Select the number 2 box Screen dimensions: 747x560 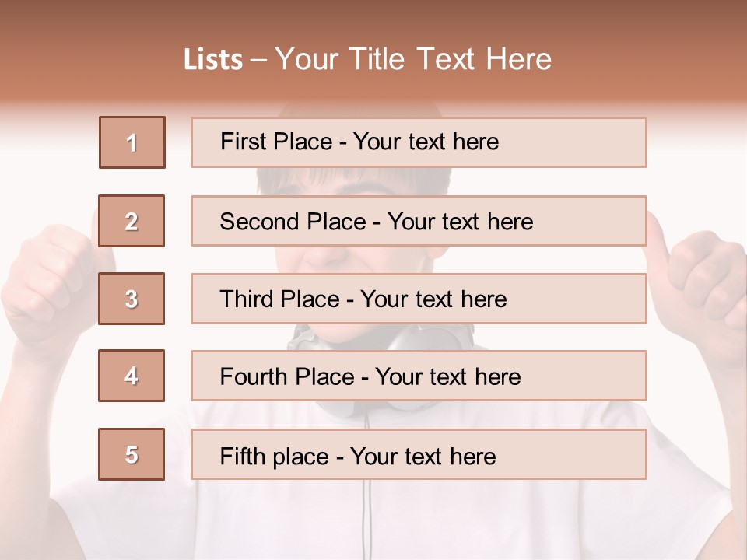coord(132,221)
